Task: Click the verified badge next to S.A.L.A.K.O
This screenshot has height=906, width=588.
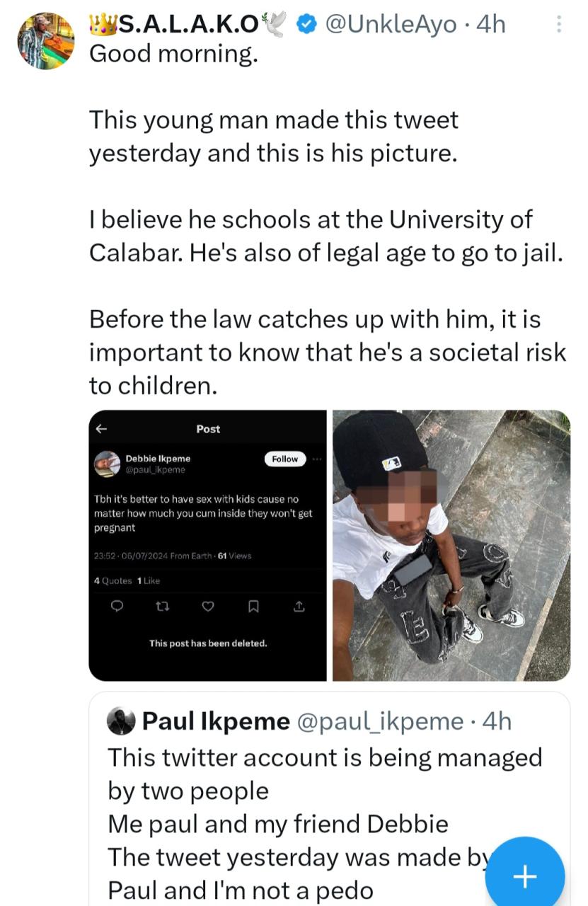Action: coord(305,22)
